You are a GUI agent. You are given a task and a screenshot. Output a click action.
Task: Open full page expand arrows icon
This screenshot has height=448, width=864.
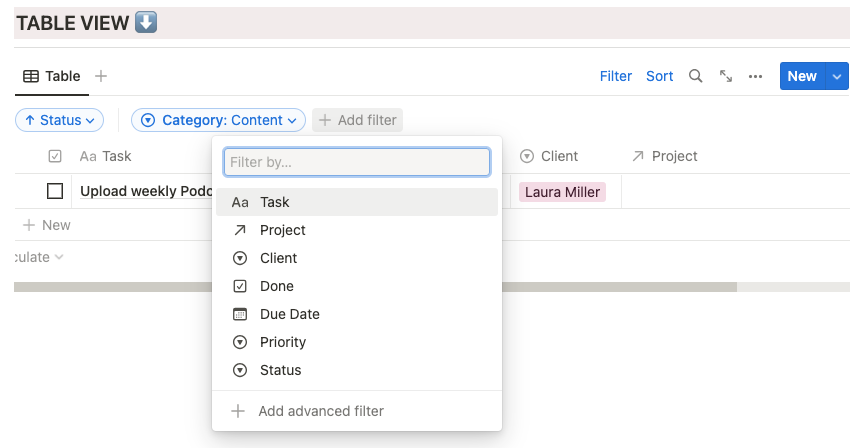(x=726, y=76)
